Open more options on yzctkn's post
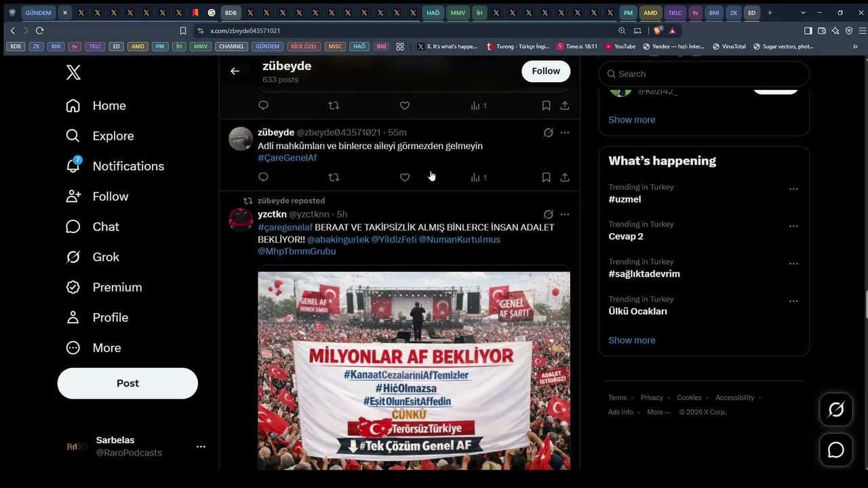Image resolution: width=868 pixels, height=488 pixels. click(565, 214)
